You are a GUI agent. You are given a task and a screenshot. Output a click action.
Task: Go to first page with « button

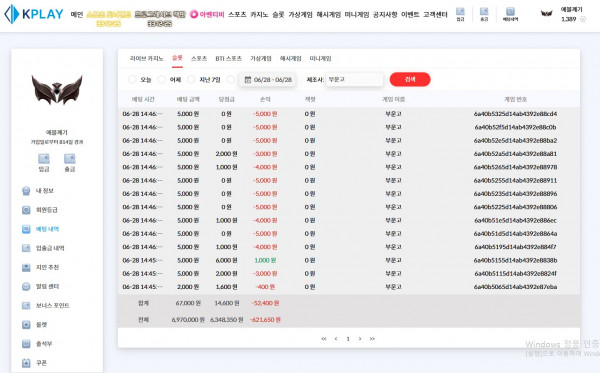coord(324,339)
